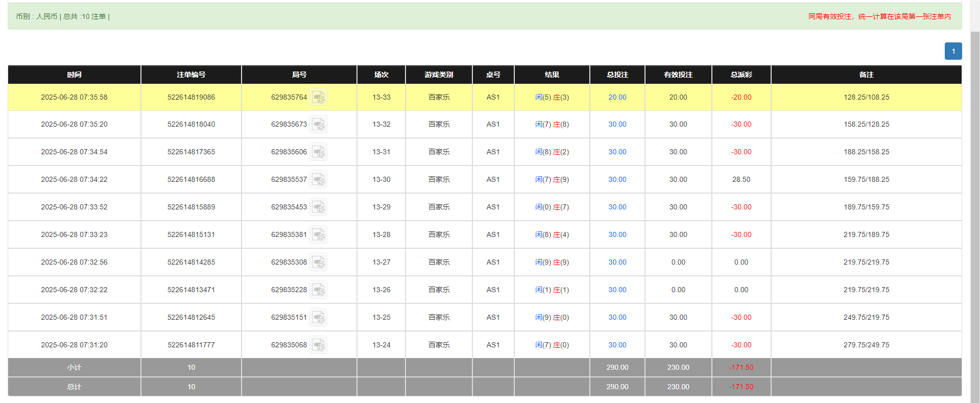Screen dimensions: 980x403
Task: Click replay icon next to round 629835228
Action: (318, 290)
